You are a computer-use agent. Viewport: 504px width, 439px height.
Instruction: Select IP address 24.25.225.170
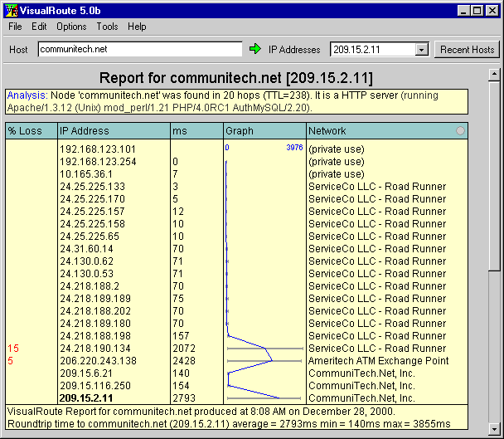[92, 199]
